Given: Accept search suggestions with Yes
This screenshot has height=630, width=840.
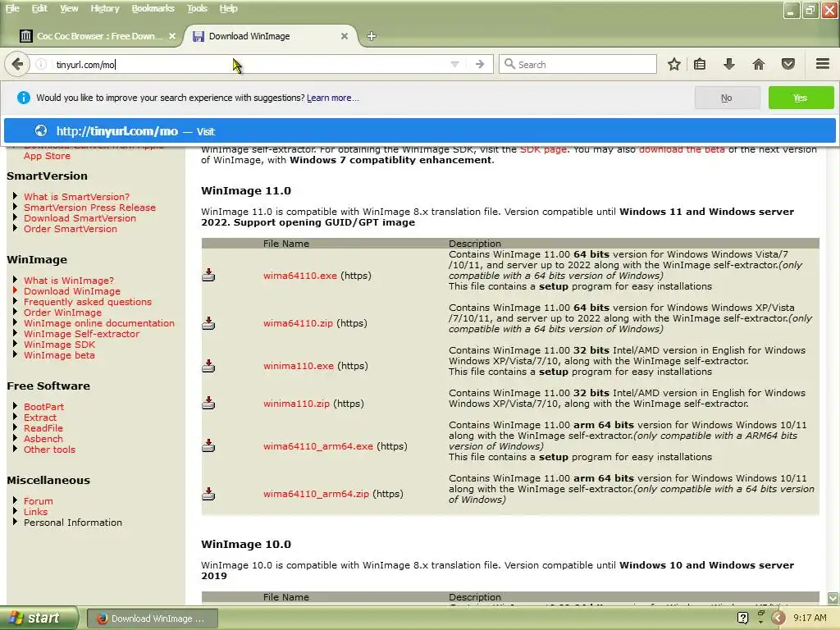Looking at the screenshot, I should coord(801,98).
